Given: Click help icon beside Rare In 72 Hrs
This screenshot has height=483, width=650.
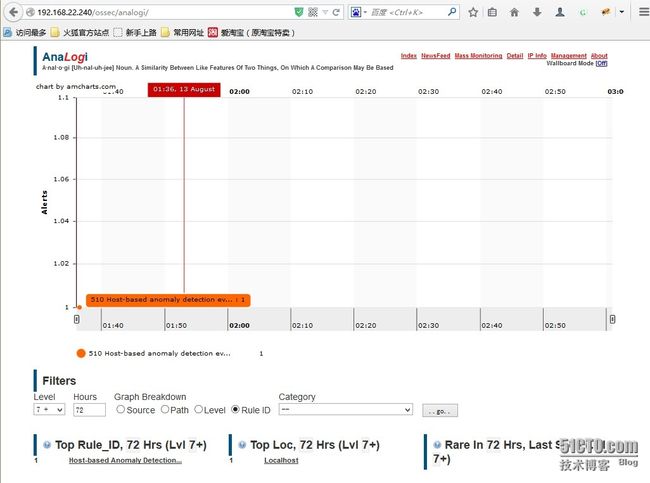Looking at the screenshot, I should (x=437, y=445).
